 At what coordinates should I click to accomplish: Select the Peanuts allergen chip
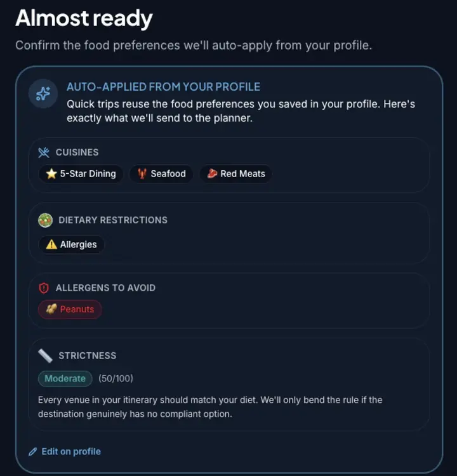click(x=70, y=309)
